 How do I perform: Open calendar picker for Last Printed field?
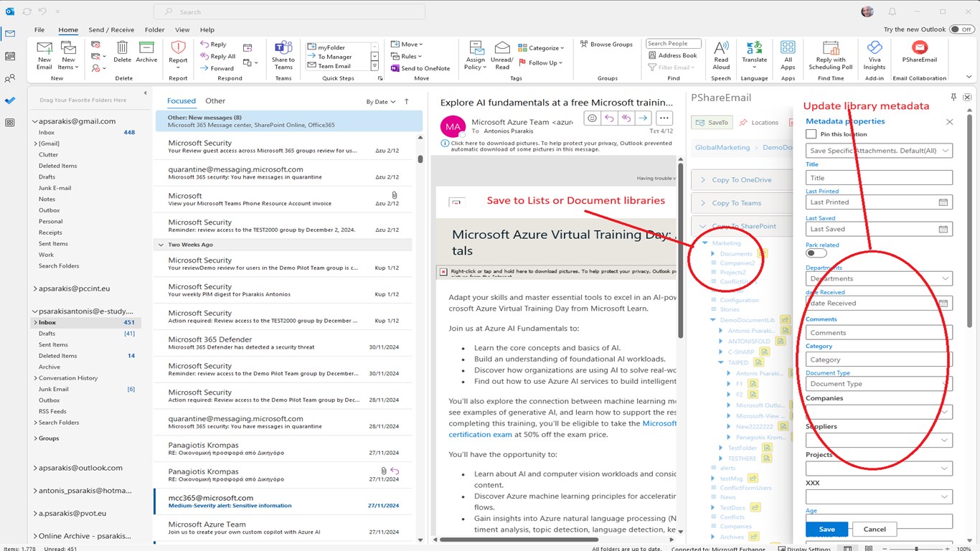[x=943, y=202]
